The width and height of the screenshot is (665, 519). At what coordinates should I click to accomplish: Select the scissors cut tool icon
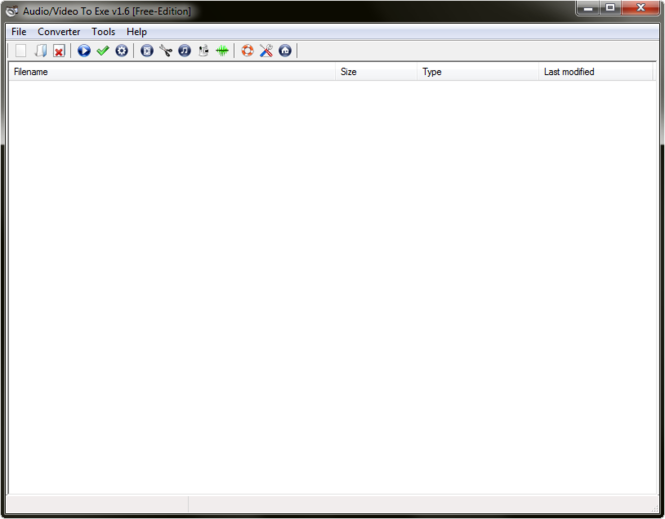click(x=165, y=51)
